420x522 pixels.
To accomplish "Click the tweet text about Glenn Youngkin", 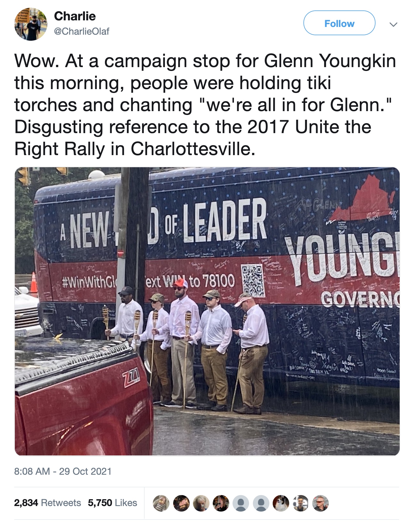I will pyautogui.click(x=205, y=105).
